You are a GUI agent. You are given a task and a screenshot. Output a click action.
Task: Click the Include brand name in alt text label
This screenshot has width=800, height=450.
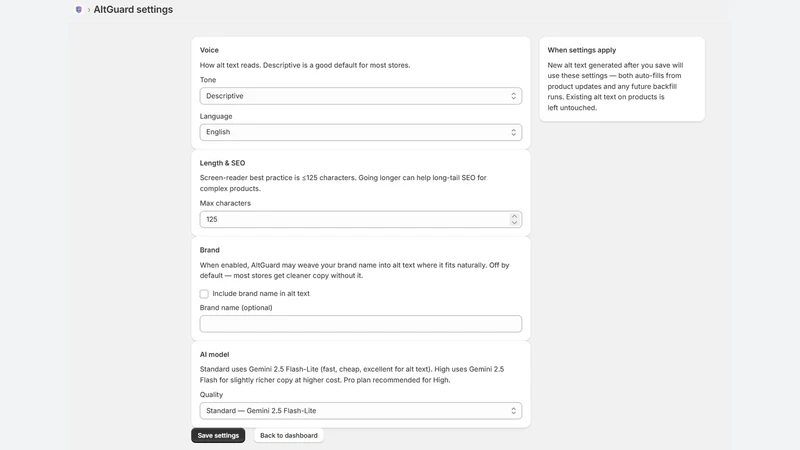[x=261, y=293]
